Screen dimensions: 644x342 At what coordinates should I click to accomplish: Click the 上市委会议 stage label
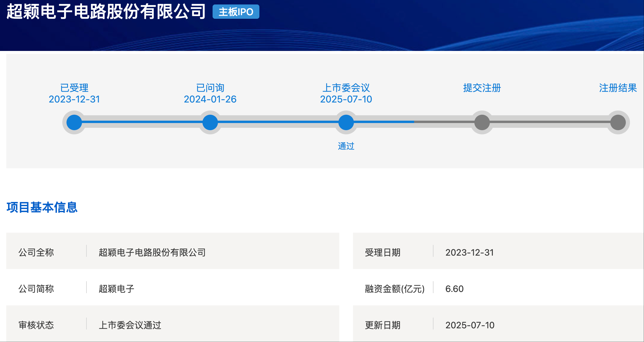[x=346, y=88]
